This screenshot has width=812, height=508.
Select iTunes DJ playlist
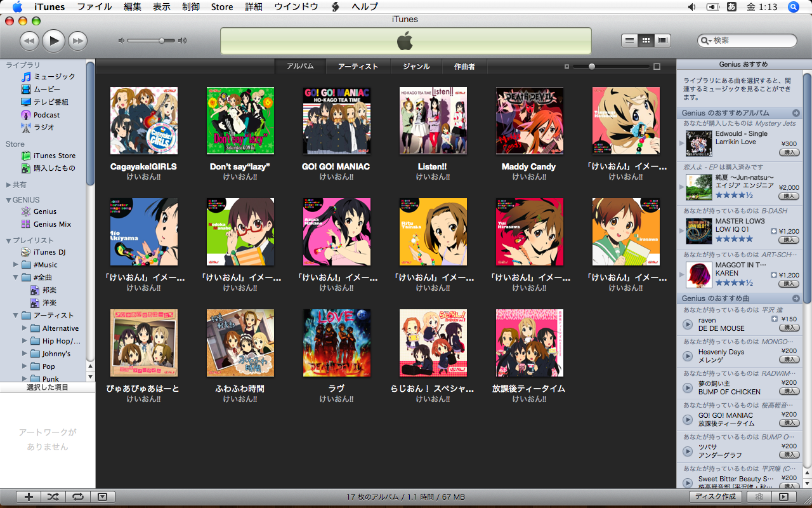(x=44, y=252)
